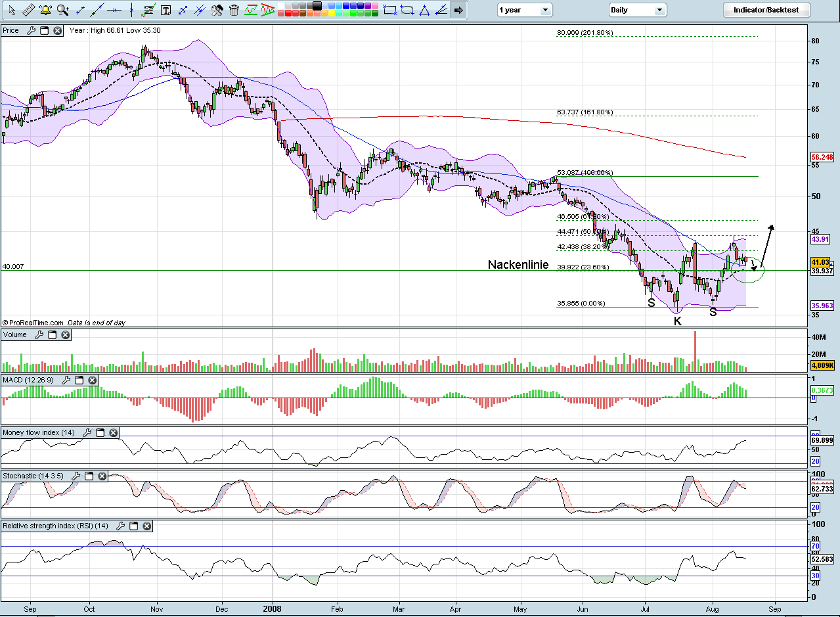Click the Year High 66.61 Low 35.30 text
840x617 pixels.
tap(115, 30)
